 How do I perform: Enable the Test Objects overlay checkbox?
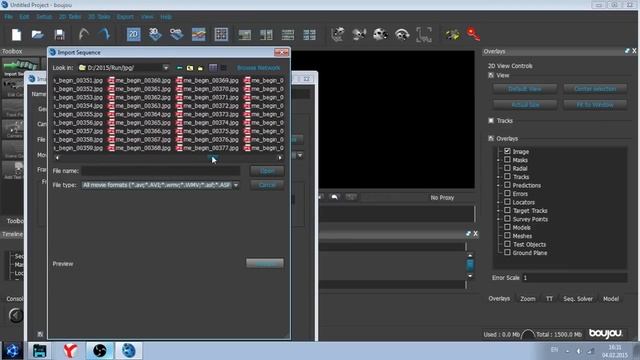click(x=507, y=244)
